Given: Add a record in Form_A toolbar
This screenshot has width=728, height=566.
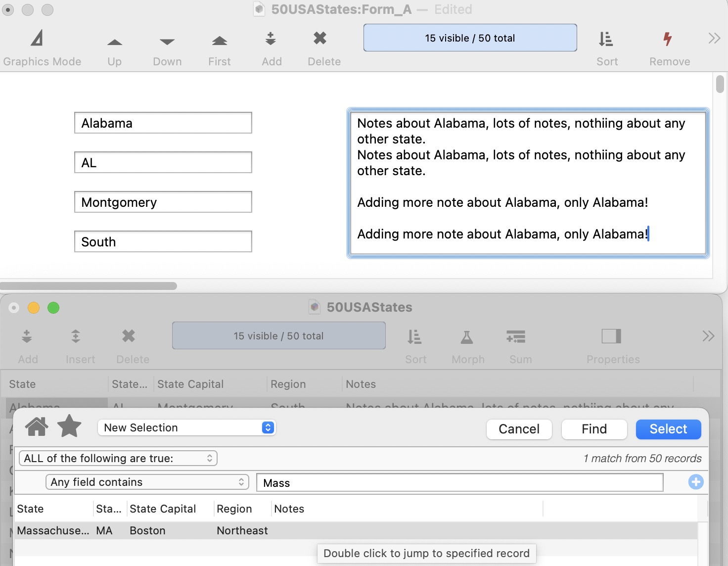Looking at the screenshot, I should (x=271, y=39).
